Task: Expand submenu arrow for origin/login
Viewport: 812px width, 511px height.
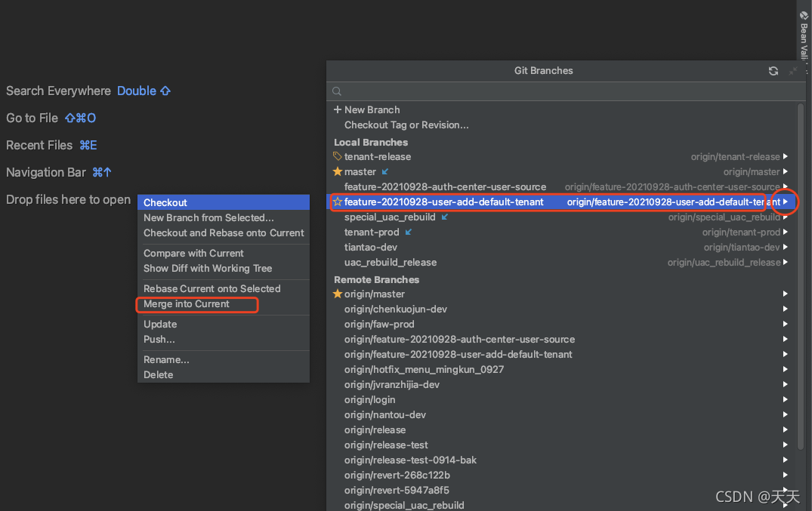Action: click(786, 399)
